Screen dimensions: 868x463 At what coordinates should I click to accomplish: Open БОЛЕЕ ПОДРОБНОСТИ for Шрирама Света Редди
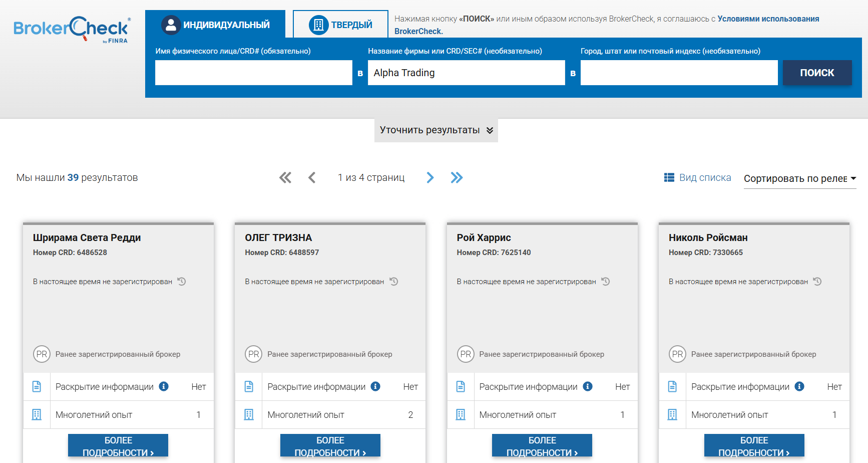pos(118,446)
